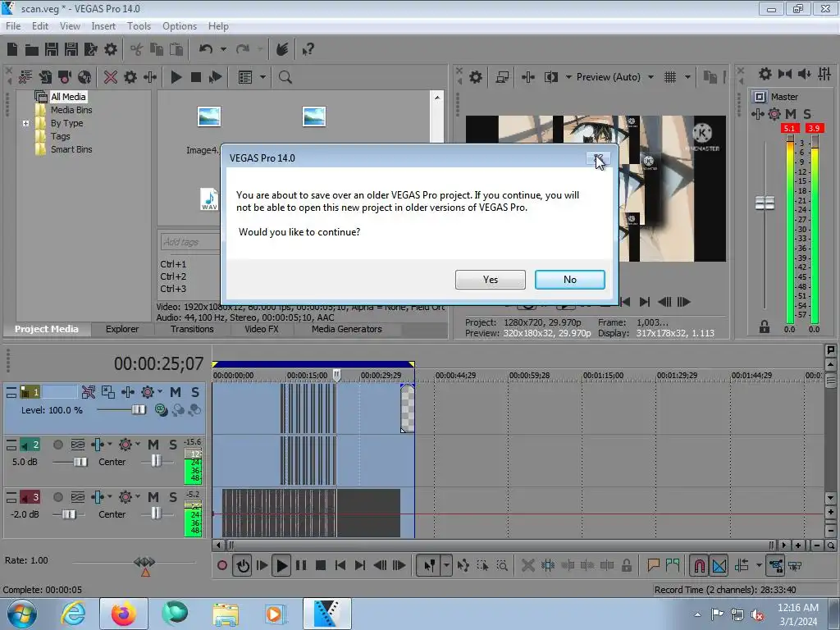Open the Edit menu
This screenshot has width=840, height=630.
(x=40, y=26)
